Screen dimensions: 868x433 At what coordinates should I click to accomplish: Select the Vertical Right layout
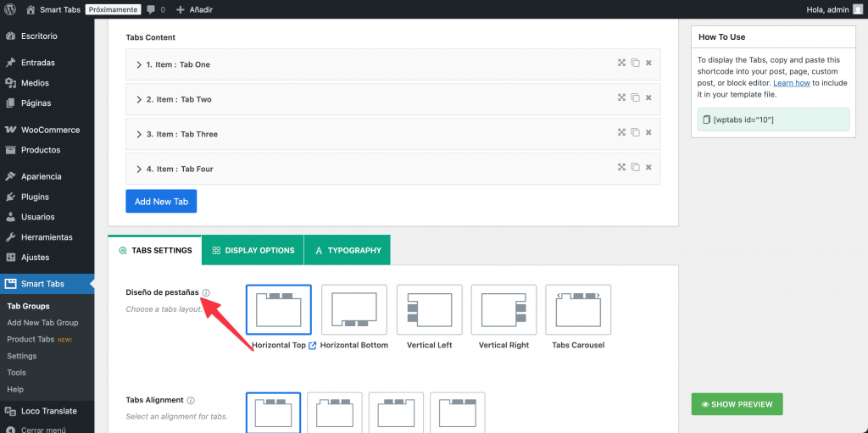pos(504,309)
